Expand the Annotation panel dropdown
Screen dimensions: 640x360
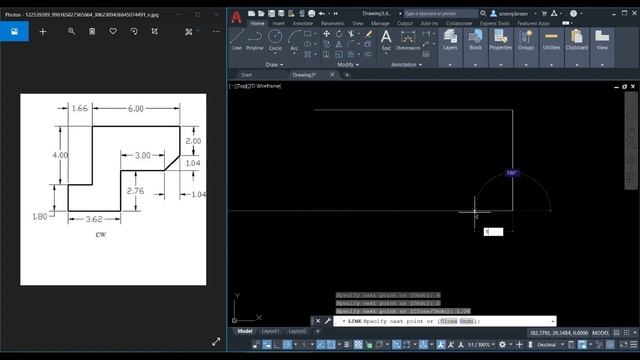click(407, 64)
